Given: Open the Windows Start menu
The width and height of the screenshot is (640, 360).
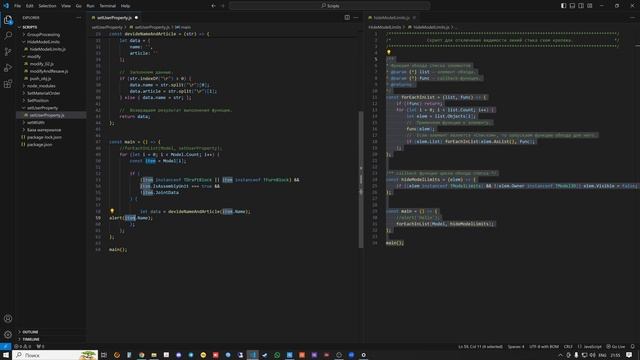Looking at the screenshot, I should click(x=6, y=355).
